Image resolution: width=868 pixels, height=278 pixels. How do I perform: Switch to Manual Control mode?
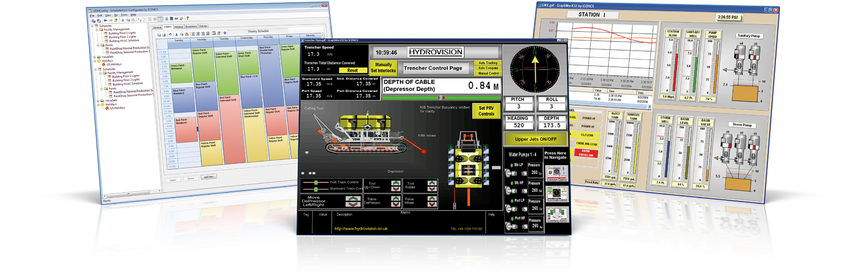click(487, 74)
